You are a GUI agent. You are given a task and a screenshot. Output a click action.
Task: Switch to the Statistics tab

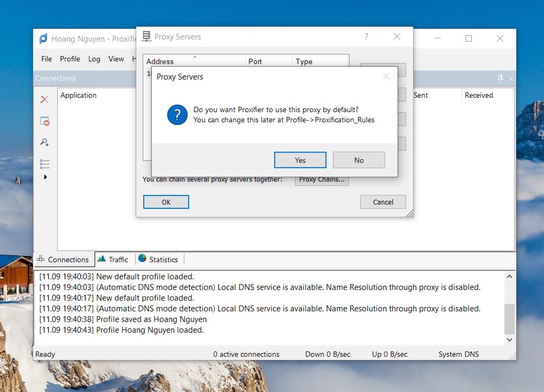point(160,260)
